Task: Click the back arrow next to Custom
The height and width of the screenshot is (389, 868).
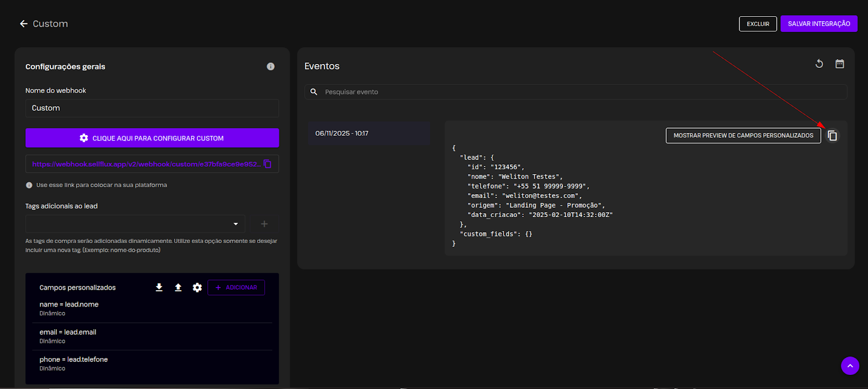Action: pos(23,24)
